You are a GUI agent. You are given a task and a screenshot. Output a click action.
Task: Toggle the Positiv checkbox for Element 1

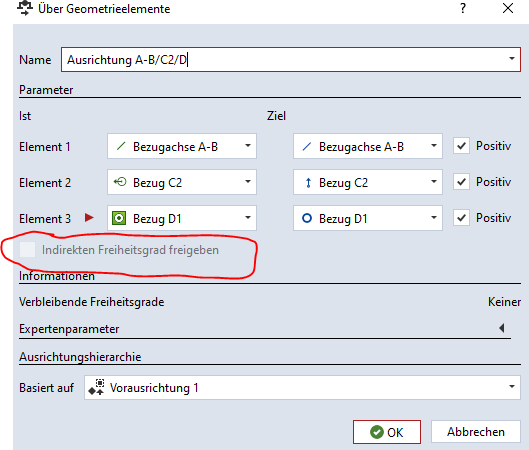coord(461,146)
